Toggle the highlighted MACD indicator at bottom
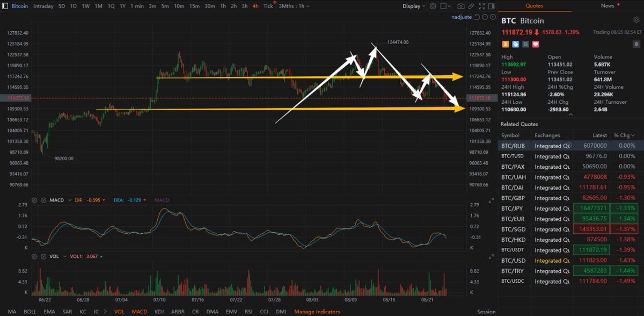 pos(140,312)
